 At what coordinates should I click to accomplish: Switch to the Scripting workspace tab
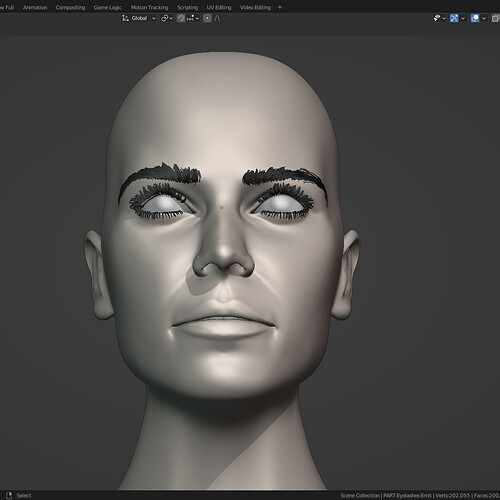coord(187,7)
